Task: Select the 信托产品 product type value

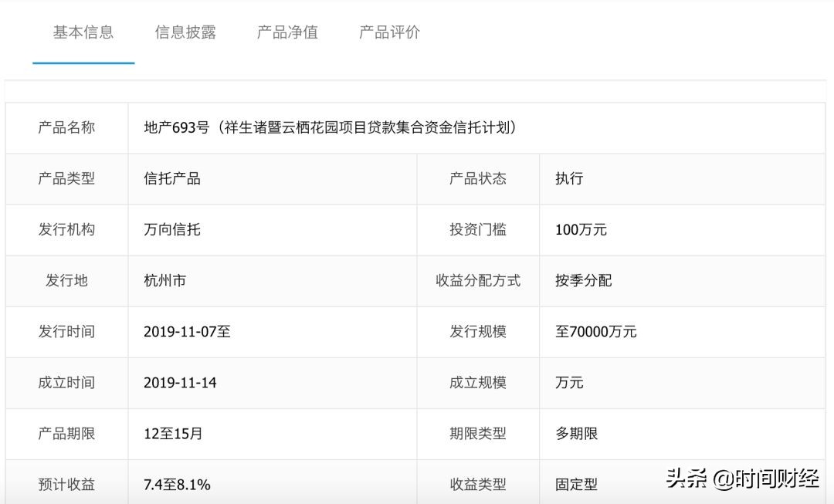Action: point(173,178)
